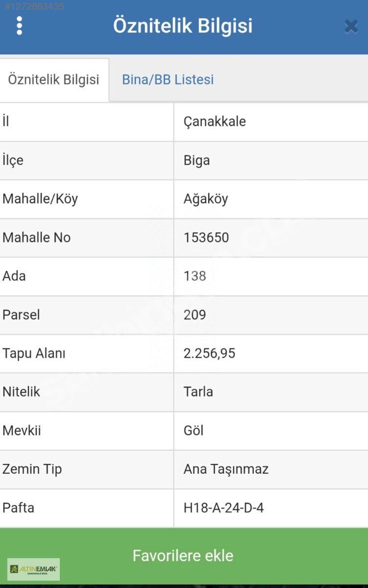This screenshot has height=588, width=368.
Task: Click the Ağaköy neighborhood value
Action: pos(206,199)
